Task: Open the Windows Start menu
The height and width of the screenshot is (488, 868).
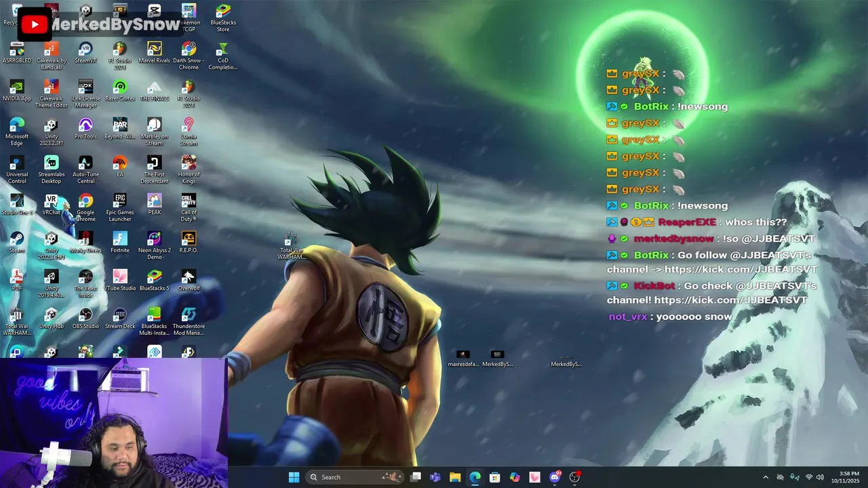Action: point(294,477)
